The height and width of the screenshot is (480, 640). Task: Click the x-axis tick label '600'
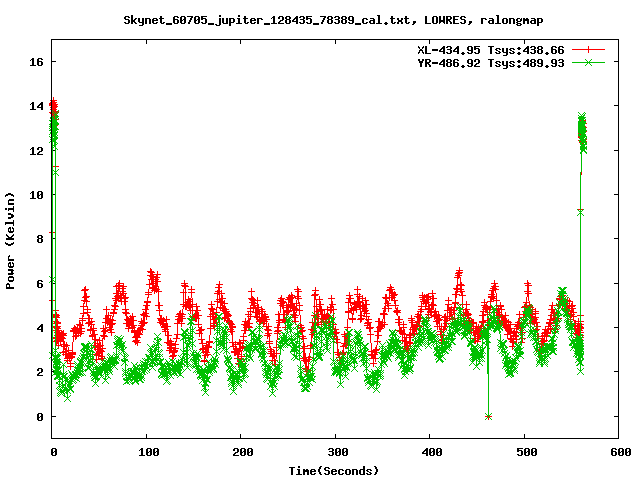621,452
